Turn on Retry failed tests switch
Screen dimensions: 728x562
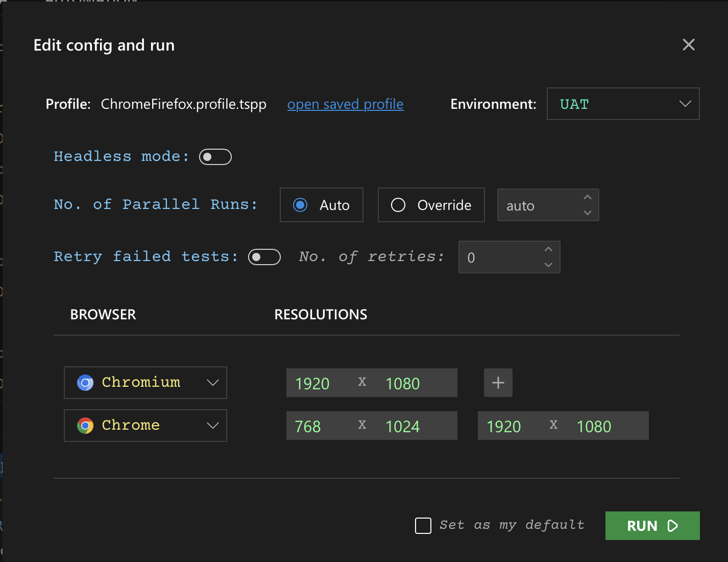click(264, 257)
